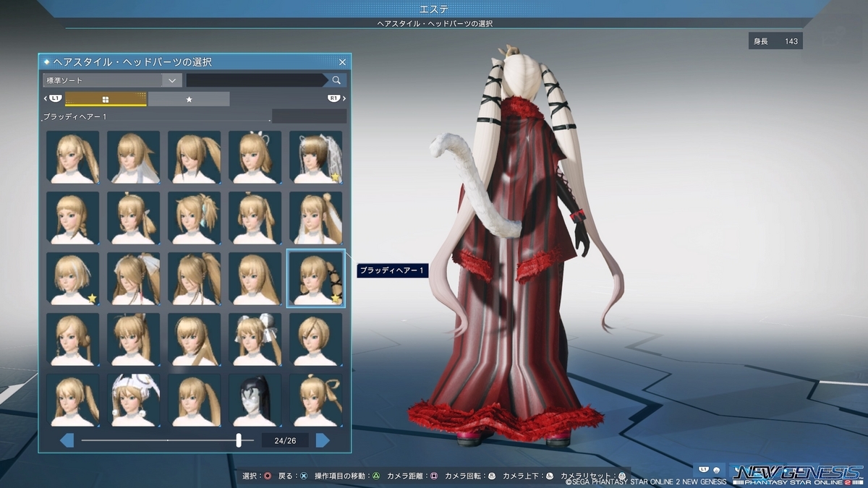The image size is (868, 488).
Task: Select brown-haired hairstyle with white lace veil
Action: [316, 157]
